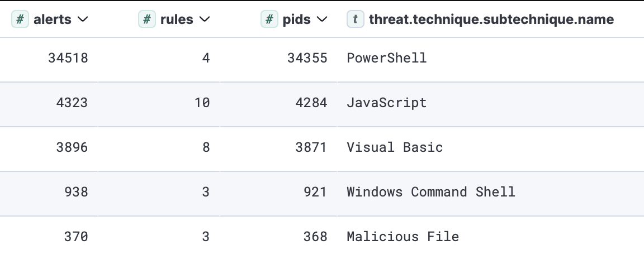Expand the rules column dropdown arrow
This screenshot has height=259, width=644.
pyautogui.click(x=205, y=20)
